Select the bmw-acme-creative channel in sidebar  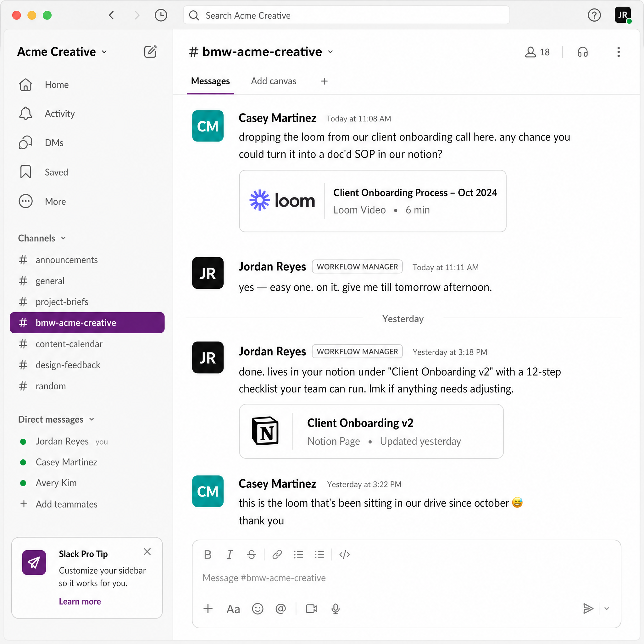(87, 323)
